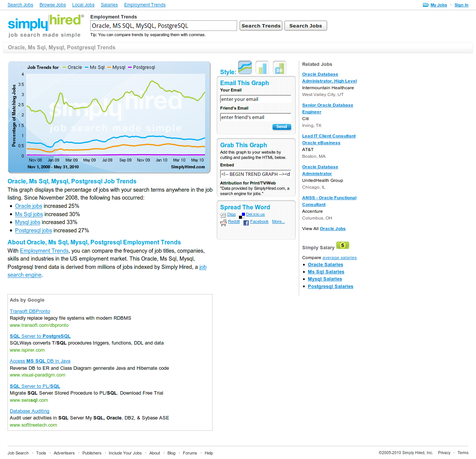The image size is (476, 459).
Task: Click the Send email button
Action: (x=281, y=127)
